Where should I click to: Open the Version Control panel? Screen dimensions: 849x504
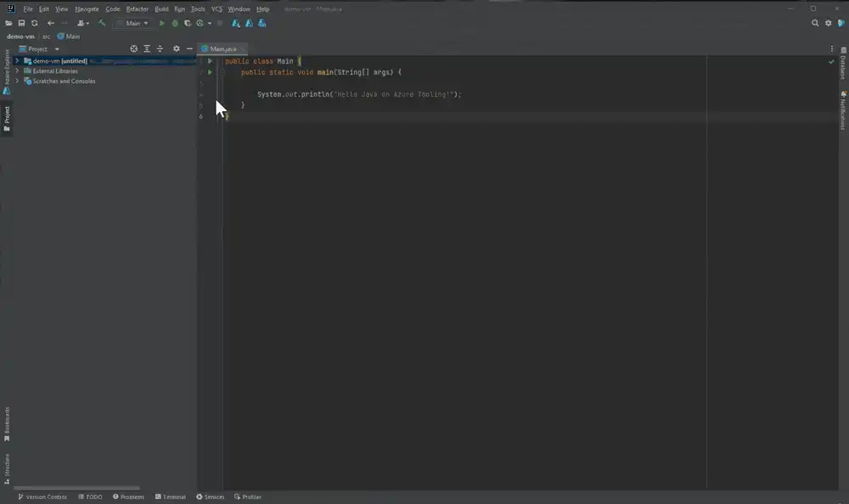point(42,496)
